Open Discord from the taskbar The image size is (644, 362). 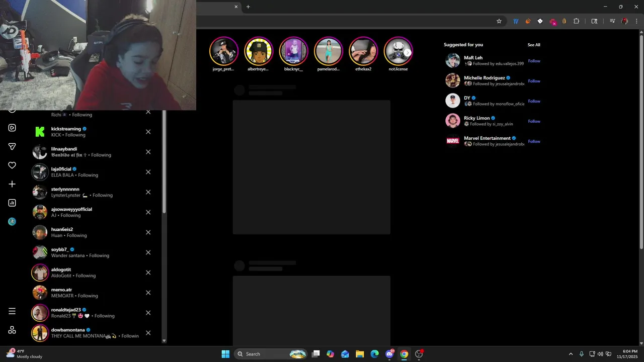[389, 354]
